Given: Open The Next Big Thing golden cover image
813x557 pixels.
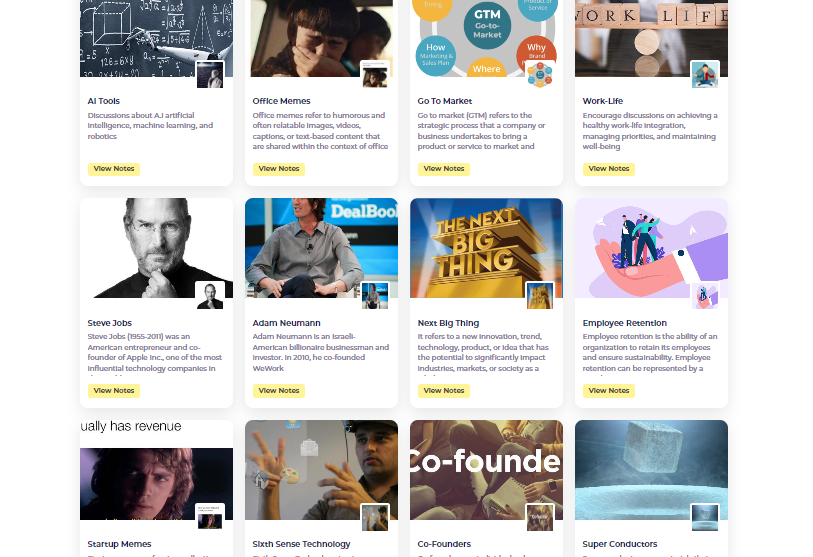Looking at the screenshot, I should tap(486, 248).
